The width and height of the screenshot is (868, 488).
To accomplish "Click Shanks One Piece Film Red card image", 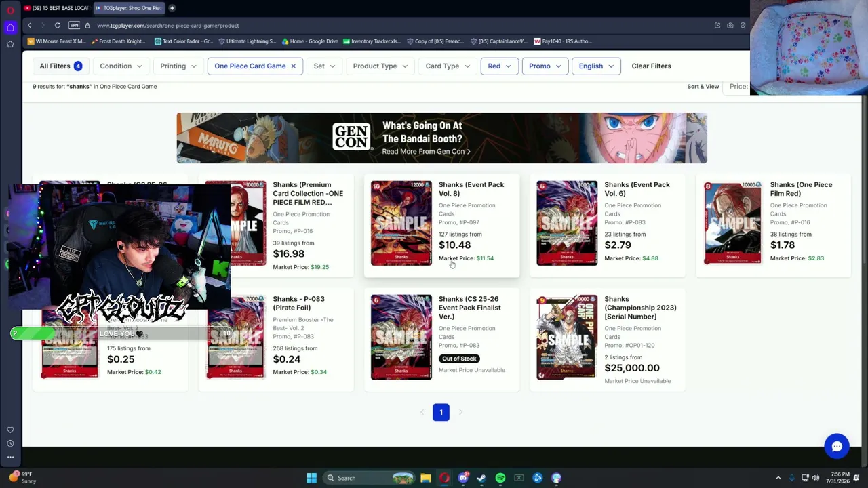I will click(732, 223).
